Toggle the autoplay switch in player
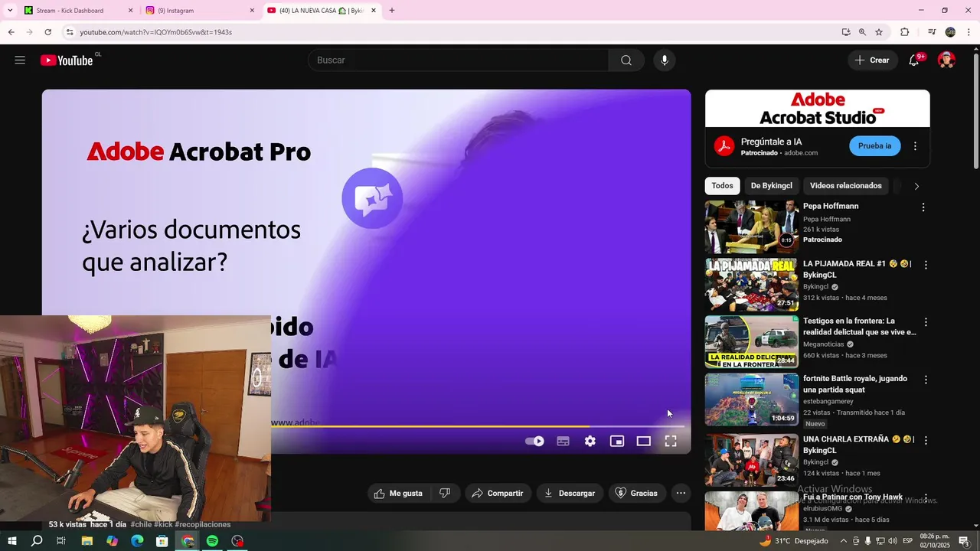 pyautogui.click(x=534, y=441)
